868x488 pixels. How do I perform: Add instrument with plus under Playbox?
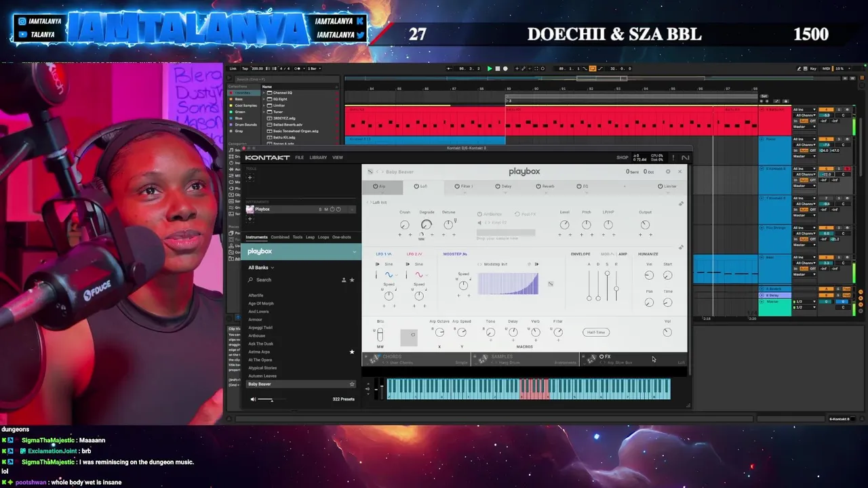(250, 218)
